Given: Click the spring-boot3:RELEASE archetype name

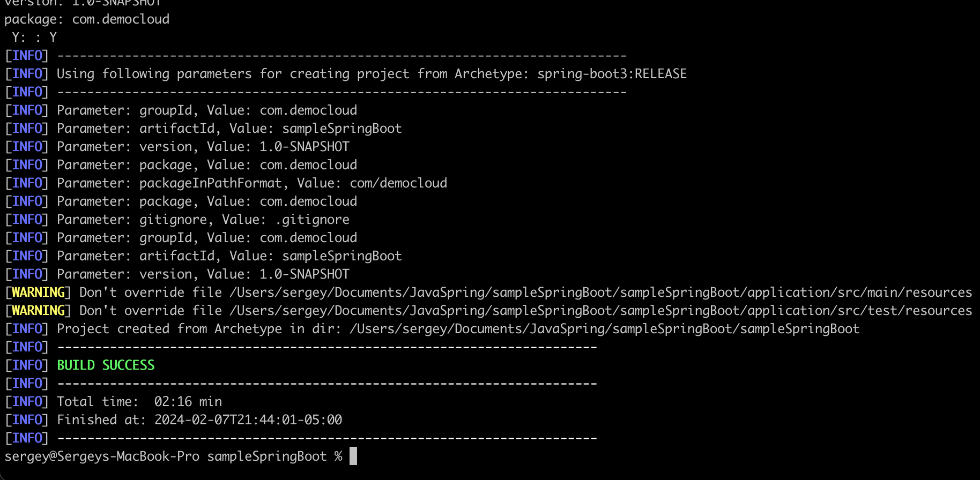Looking at the screenshot, I should 612,74.
